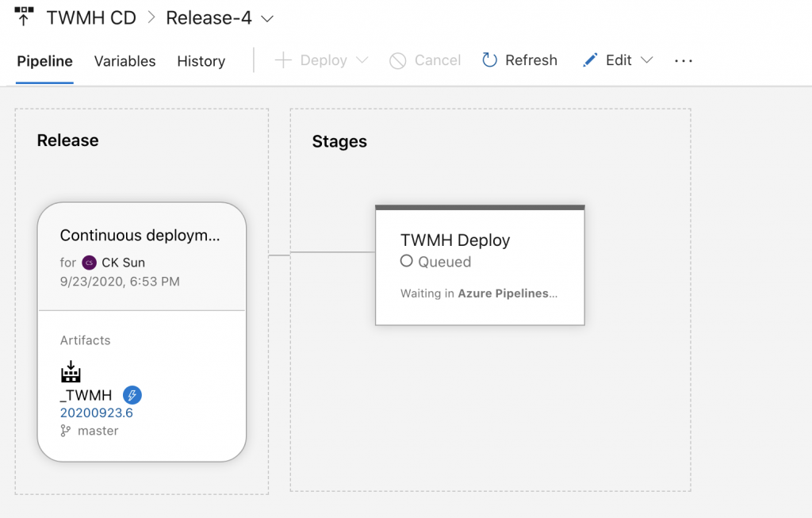The height and width of the screenshot is (518, 812).
Task: Open the History tab
Action: point(201,61)
